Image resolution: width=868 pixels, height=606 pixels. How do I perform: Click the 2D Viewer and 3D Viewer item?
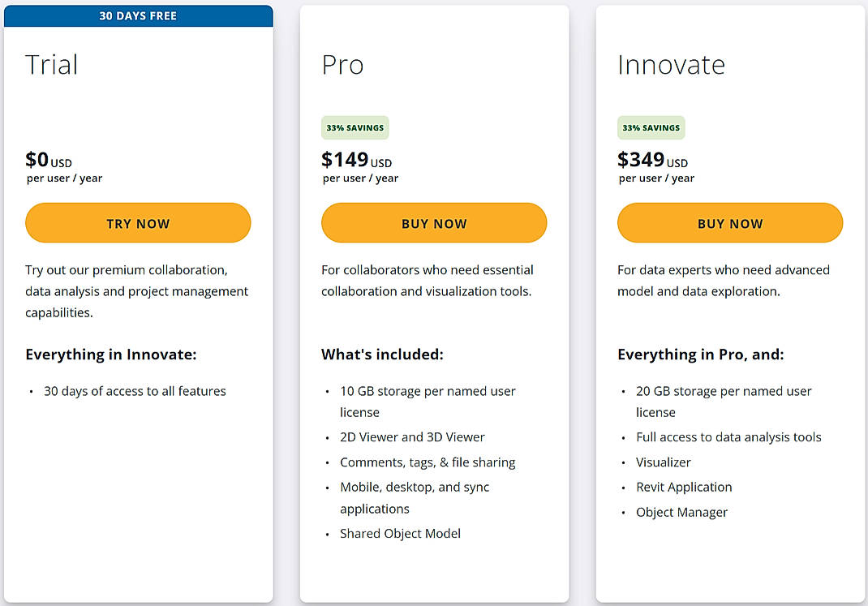click(412, 436)
